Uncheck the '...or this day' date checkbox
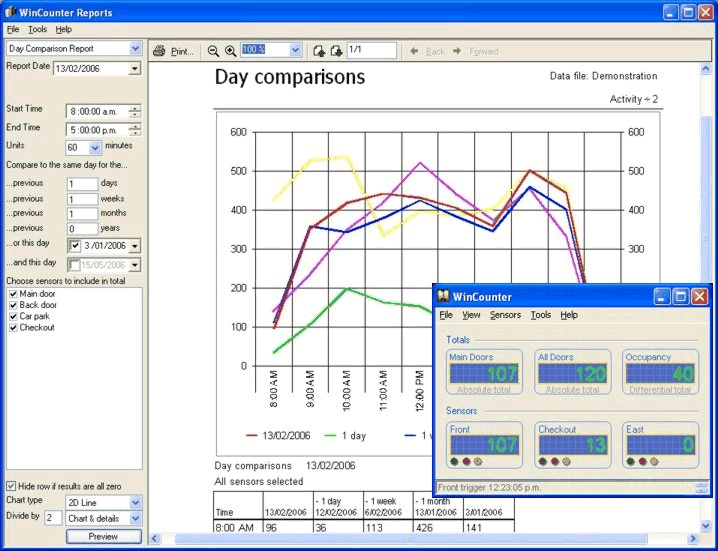This screenshot has width=718, height=551. pyautogui.click(x=75, y=246)
